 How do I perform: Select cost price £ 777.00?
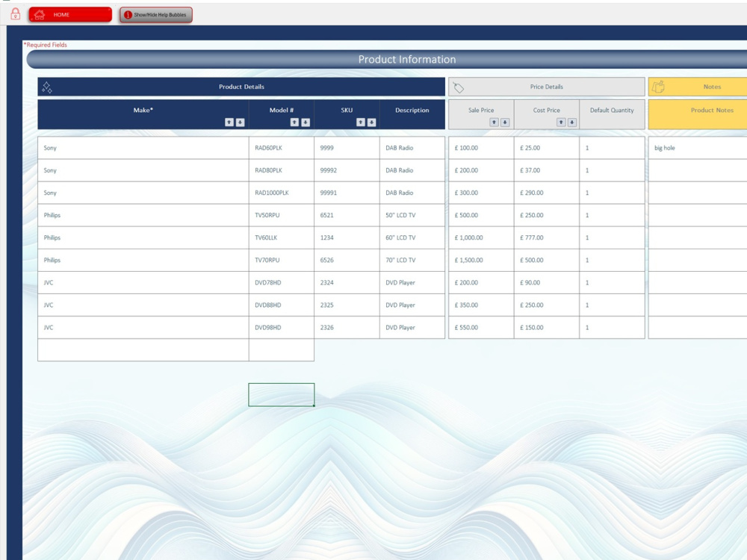pos(547,237)
